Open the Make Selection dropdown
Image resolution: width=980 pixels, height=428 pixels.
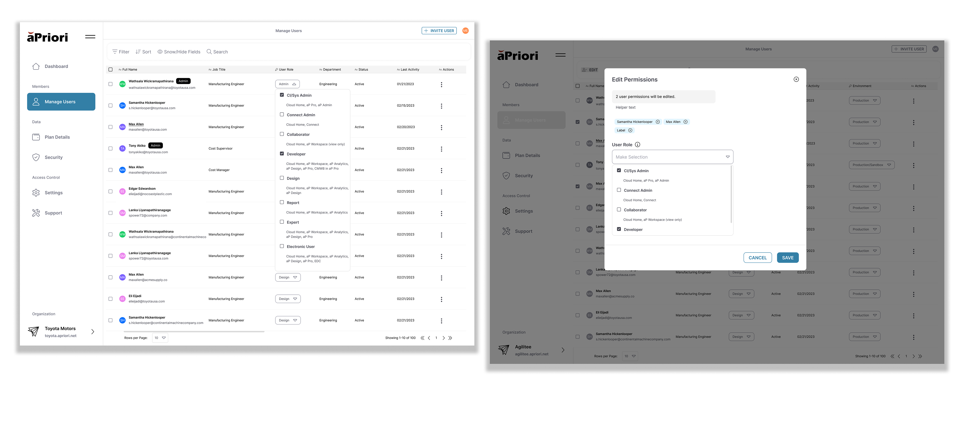(672, 157)
